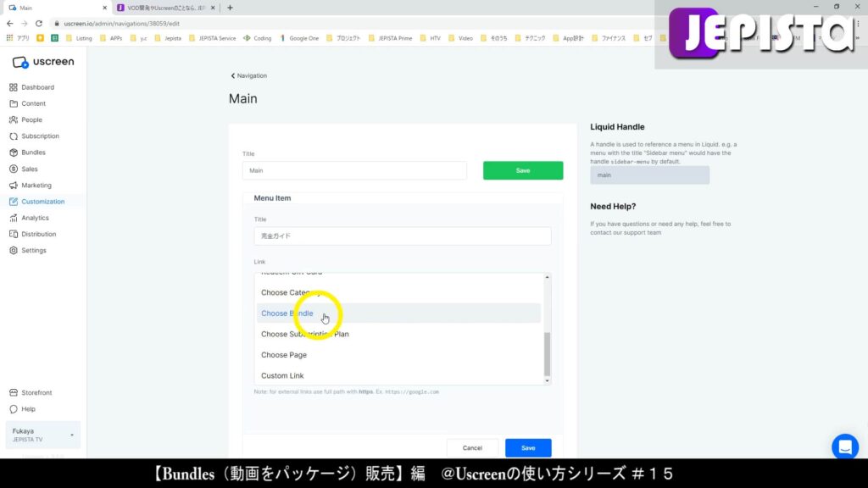Switch to the VOD JEPISTA browser tab
Viewport: 868px width, 488px height.
point(165,8)
